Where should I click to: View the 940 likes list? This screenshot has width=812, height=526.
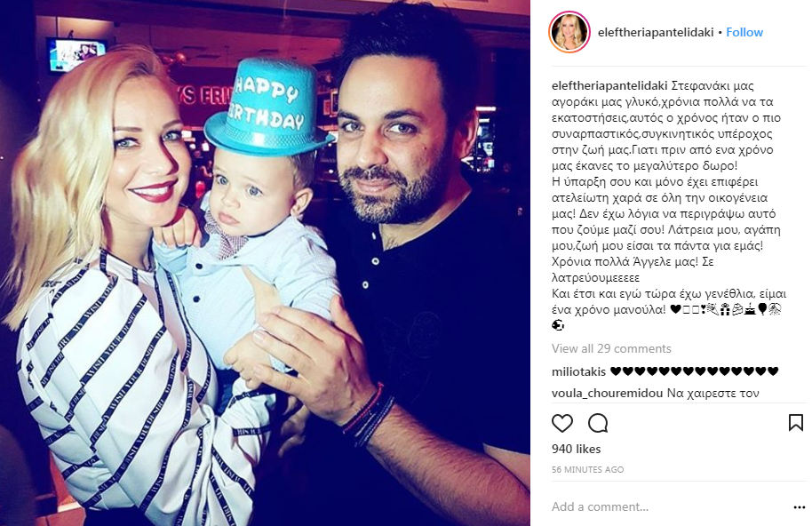click(x=576, y=449)
